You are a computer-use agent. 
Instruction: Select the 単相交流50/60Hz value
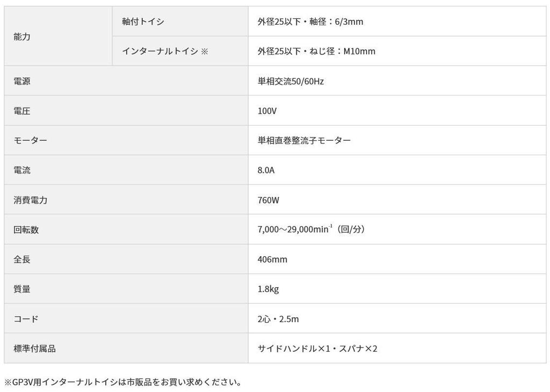[x=291, y=81]
